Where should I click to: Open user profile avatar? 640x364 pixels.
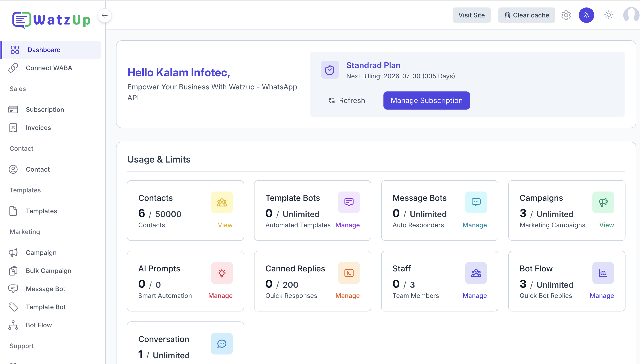[631, 15]
